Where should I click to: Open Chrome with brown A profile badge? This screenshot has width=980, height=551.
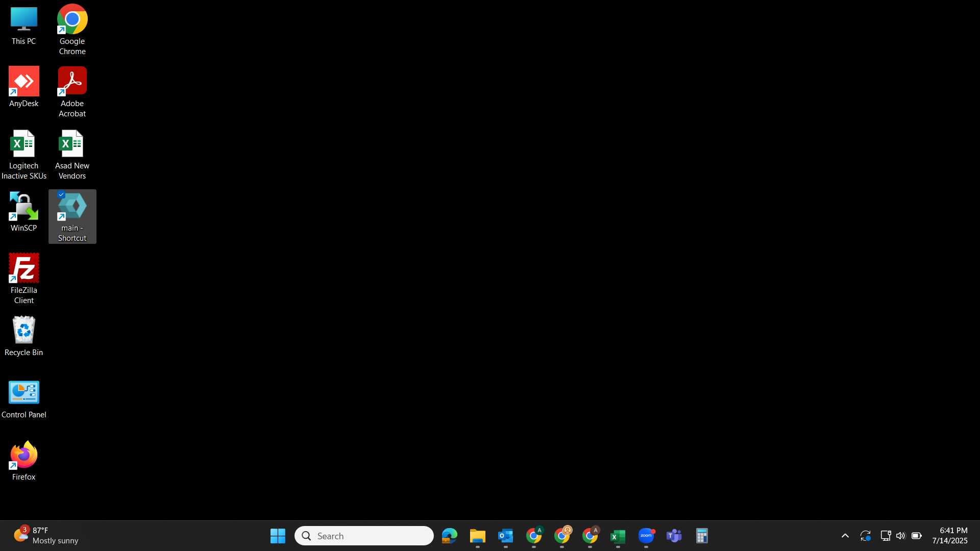point(590,536)
